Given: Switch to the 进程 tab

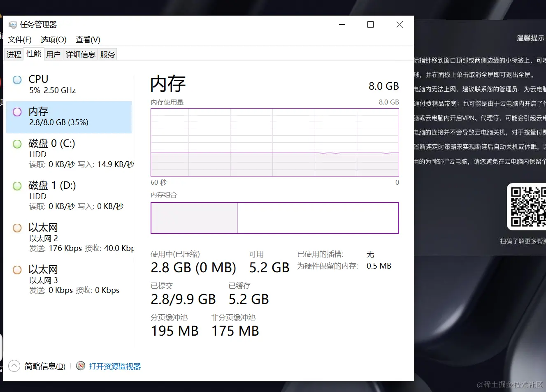Looking at the screenshot, I should [14, 54].
